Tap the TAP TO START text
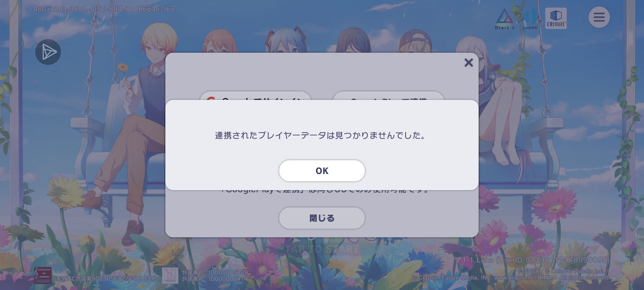Viewport: 644px width, 290px height. coord(322,249)
